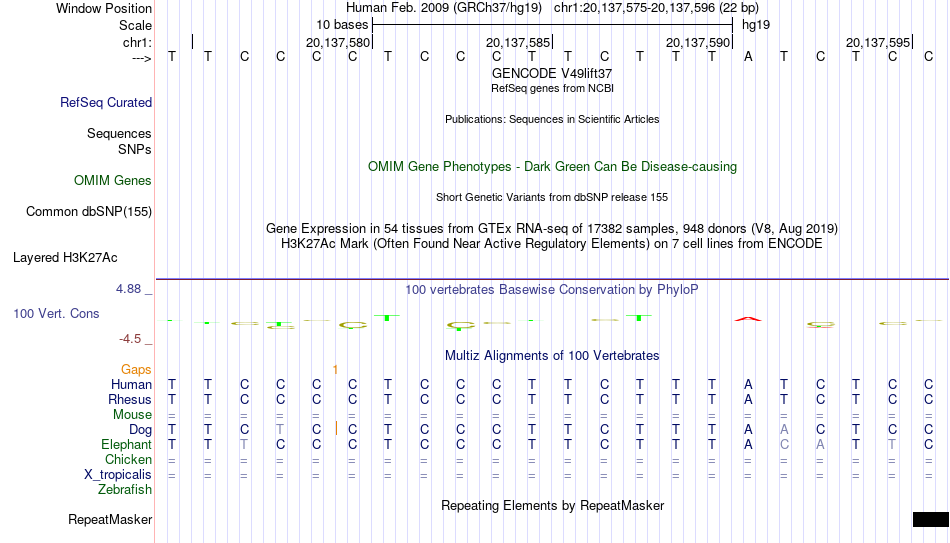This screenshot has width=950, height=543.
Task: Click the Window Position label
Action: tap(104, 8)
